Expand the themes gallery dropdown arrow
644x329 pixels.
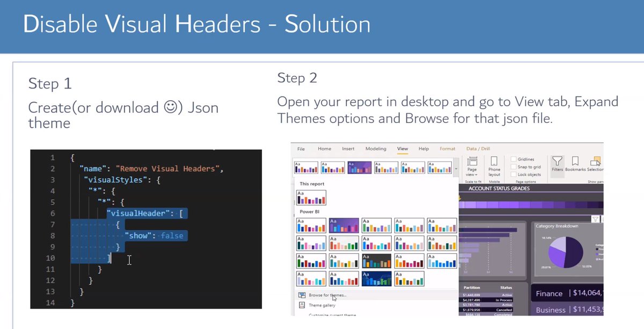pyautogui.click(x=456, y=169)
